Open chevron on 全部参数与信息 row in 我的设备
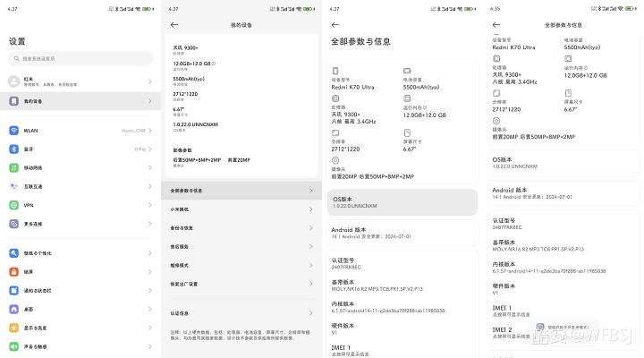Screen dimensions: 644x358 (x=311, y=191)
